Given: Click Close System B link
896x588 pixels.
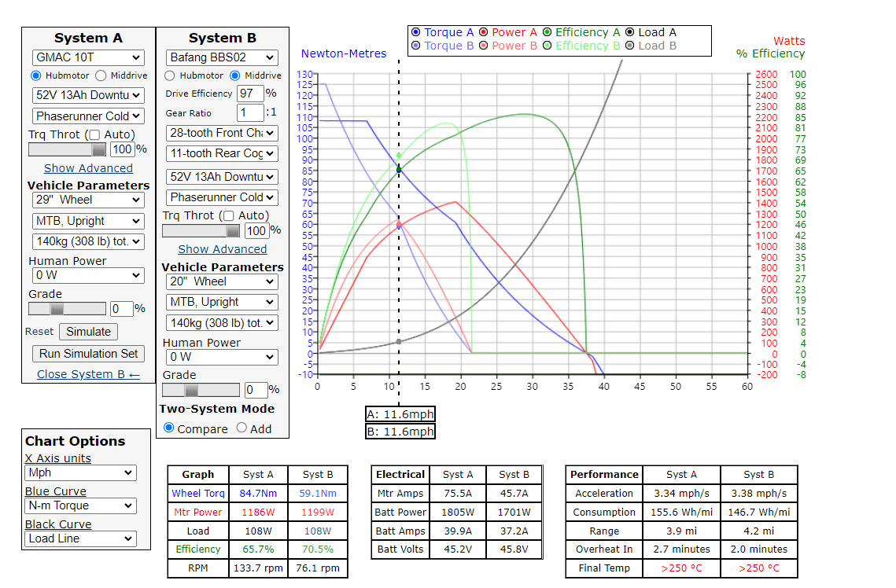Looking at the screenshot, I should coord(88,374).
